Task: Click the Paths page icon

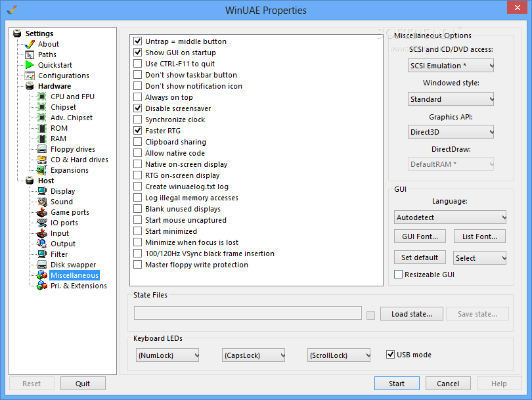Action: [30, 55]
